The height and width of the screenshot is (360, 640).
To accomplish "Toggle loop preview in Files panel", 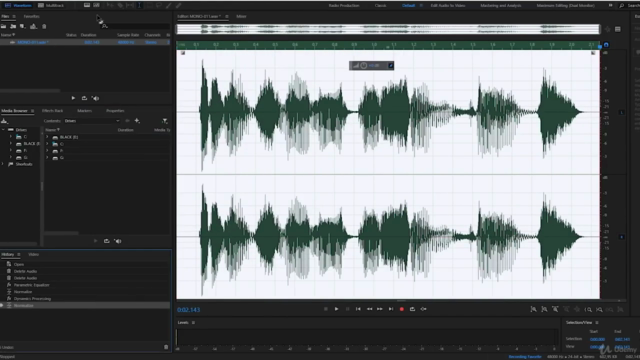I will [x=84, y=98].
